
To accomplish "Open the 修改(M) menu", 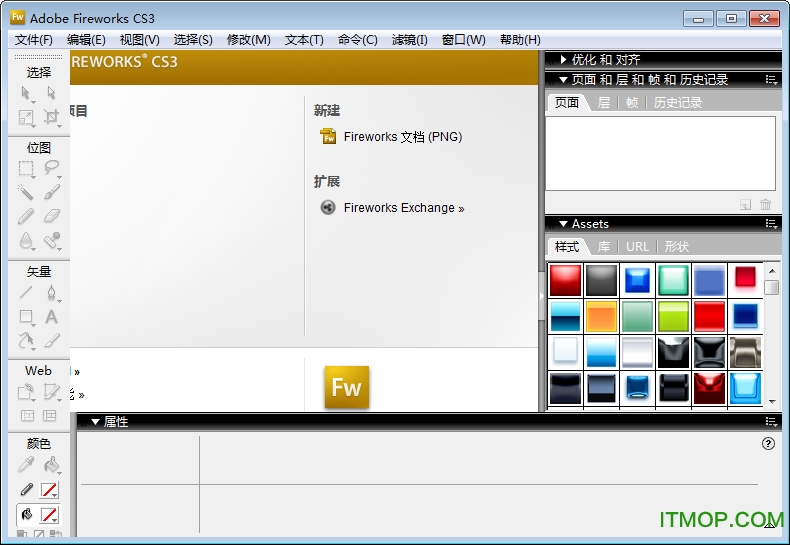I will (x=248, y=40).
